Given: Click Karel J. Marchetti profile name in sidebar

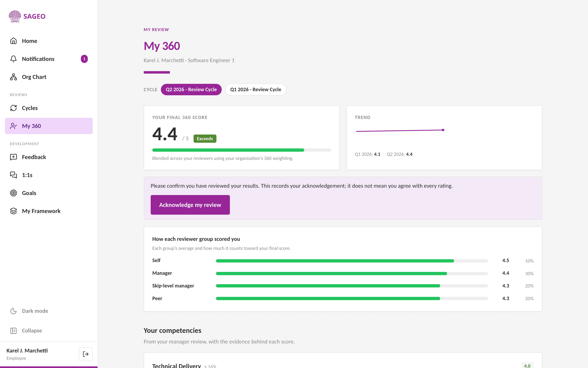Looking at the screenshot, I should [x=27, y=350].
